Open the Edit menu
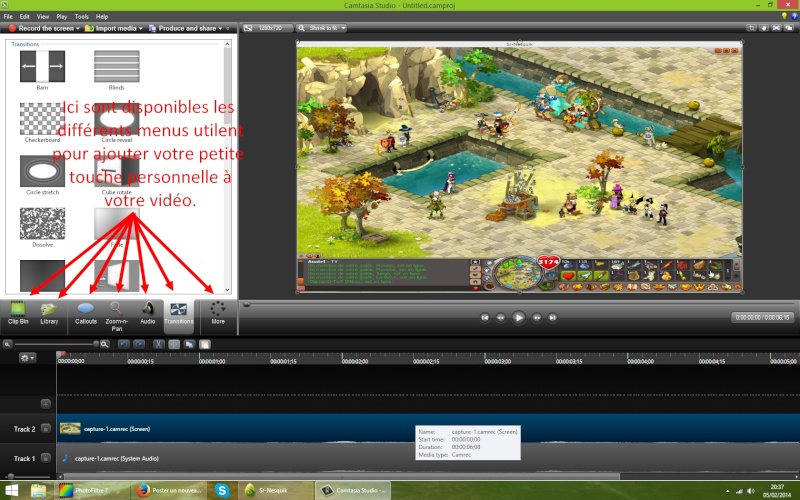This screenshot has width=800, height=500. [x=24, y=16]
